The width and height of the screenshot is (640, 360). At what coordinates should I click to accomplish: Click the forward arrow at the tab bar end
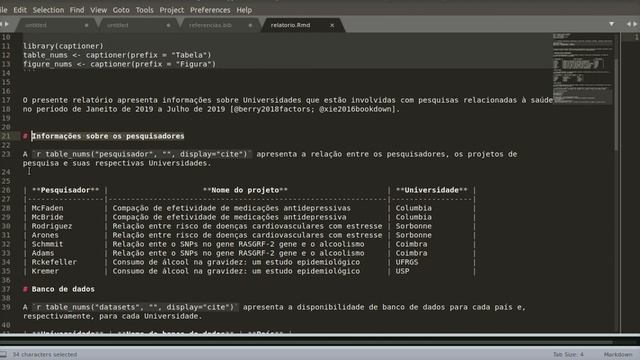(635, 24)
